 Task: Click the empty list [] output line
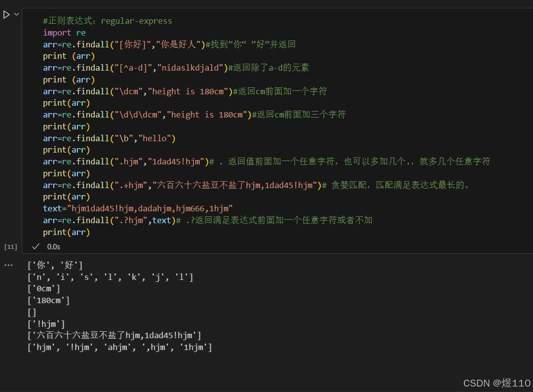pyautogui.click(x=32, y=312)
